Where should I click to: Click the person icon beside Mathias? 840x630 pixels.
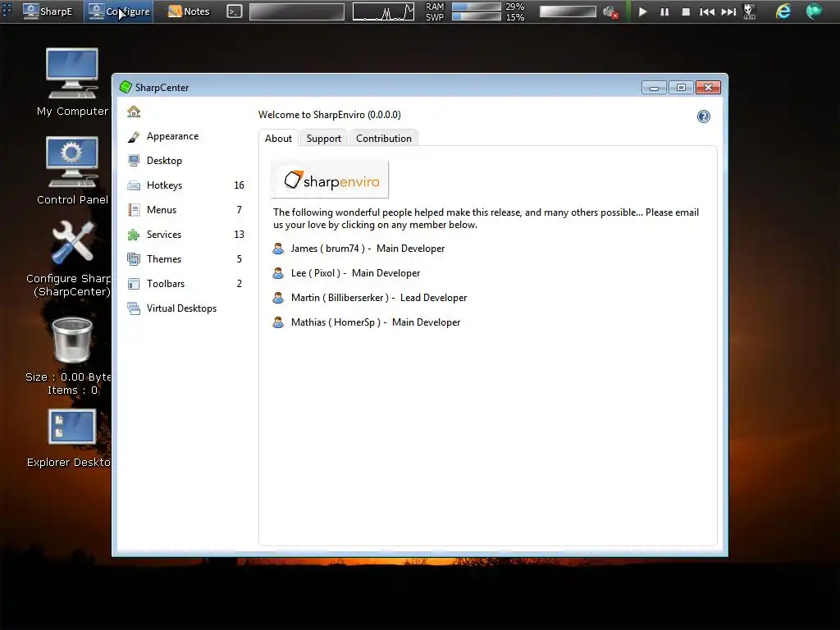click(x=278, y=322)
